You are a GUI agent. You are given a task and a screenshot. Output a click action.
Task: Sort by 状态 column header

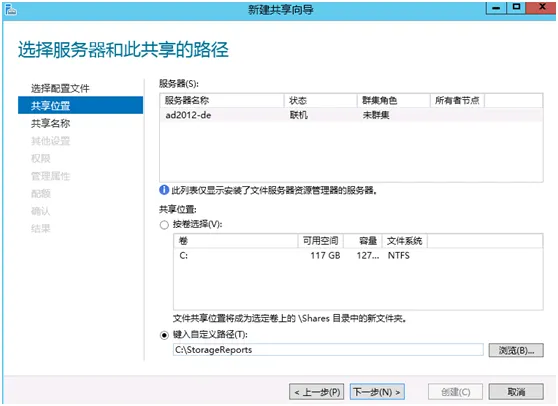(x=321, y=101)
